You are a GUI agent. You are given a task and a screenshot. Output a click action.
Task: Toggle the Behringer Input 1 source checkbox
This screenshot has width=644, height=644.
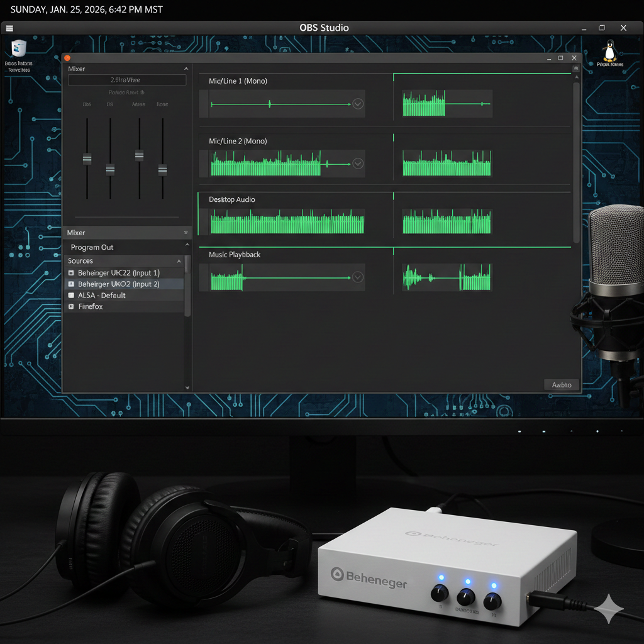click(71, 274)
